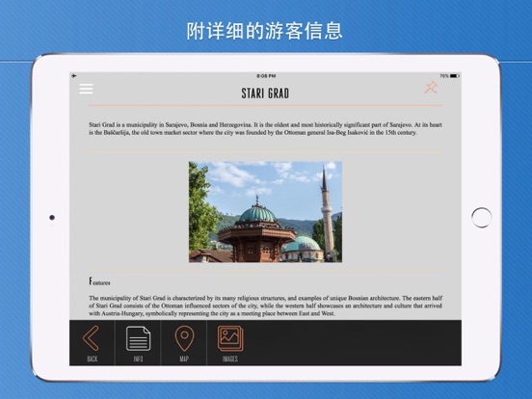
Task: Tap the pushpin bookmark icon
Action: coord(431,87)
